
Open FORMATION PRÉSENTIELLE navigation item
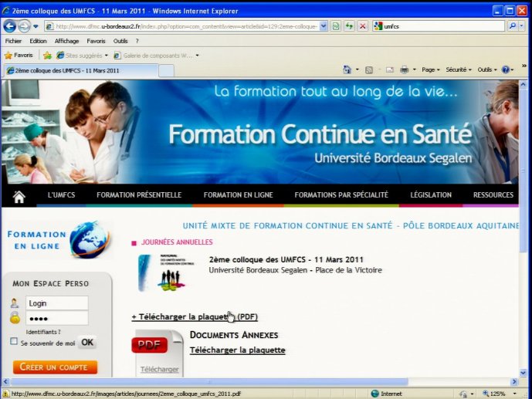pos(139,195)
